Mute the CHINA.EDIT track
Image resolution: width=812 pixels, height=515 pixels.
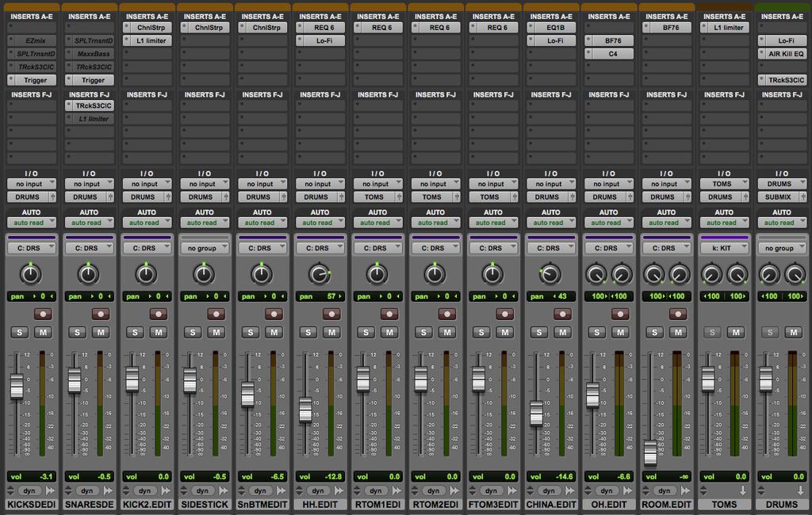(x=562, y=333)
